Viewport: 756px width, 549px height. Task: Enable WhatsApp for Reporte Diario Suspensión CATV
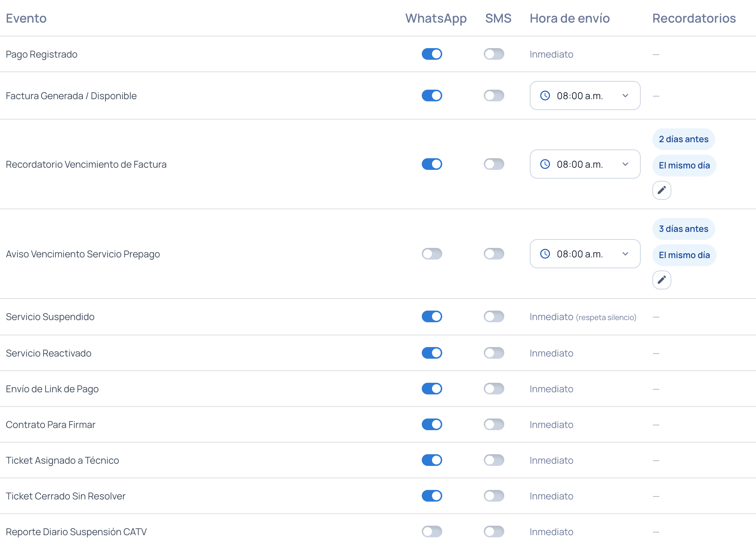coord(432,532)
